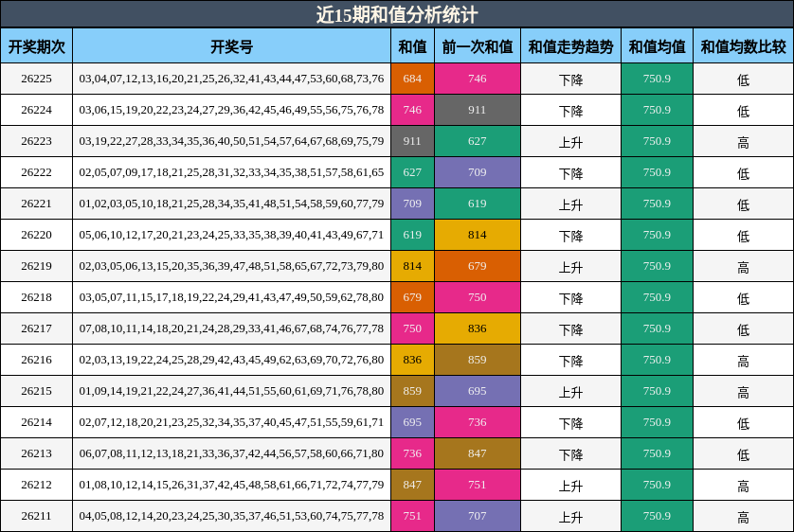Click trend 上升 in row 26223
Image resolution: width=794 pixels, height=532 pixels.
point(570,143)
